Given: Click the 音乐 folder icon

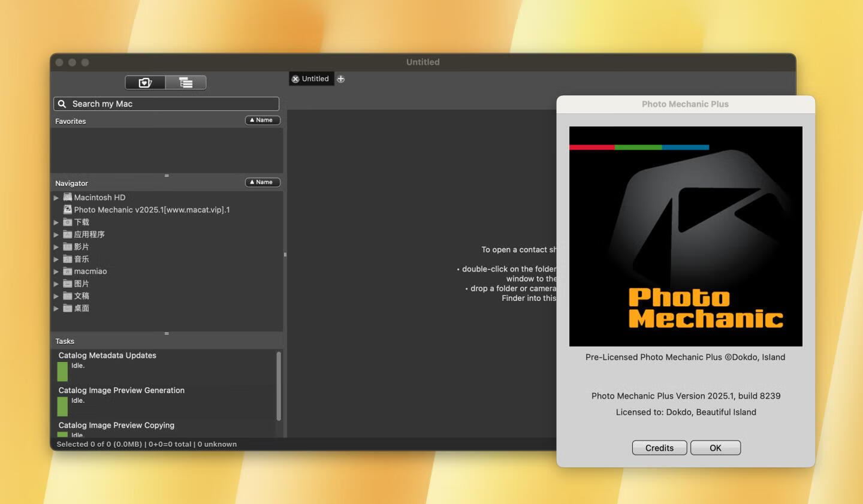Looking at the screenshot, I should (68, 259).
